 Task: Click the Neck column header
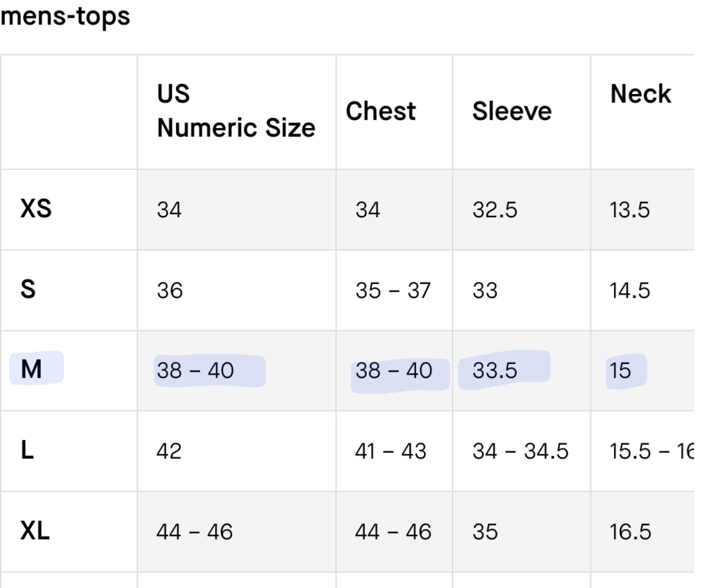tap(640, 94)
